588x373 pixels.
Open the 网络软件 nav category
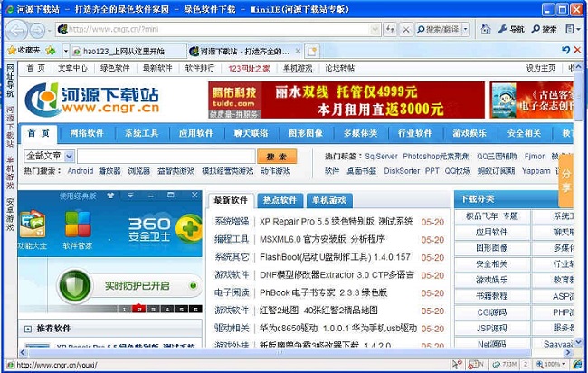point(87,133)
